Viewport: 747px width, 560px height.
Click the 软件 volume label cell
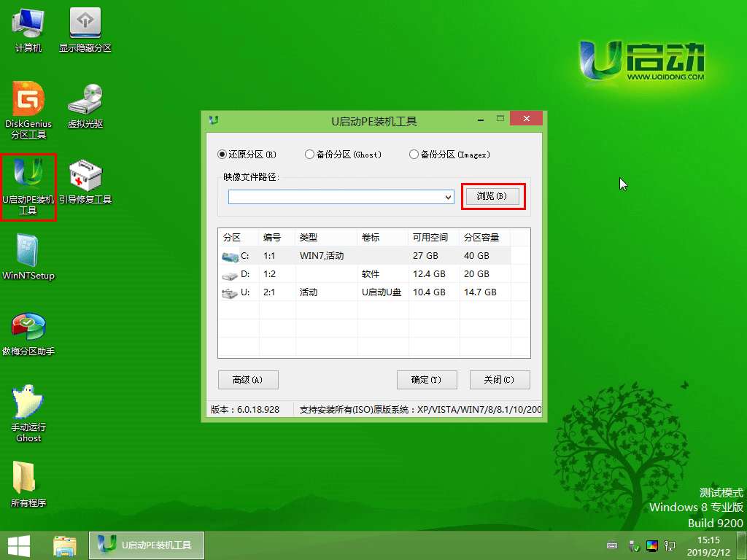370,274
